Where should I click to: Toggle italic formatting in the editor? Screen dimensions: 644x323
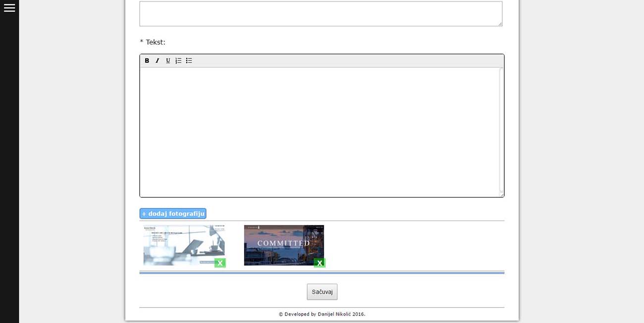pyautogui.click(x=158, y=61)
